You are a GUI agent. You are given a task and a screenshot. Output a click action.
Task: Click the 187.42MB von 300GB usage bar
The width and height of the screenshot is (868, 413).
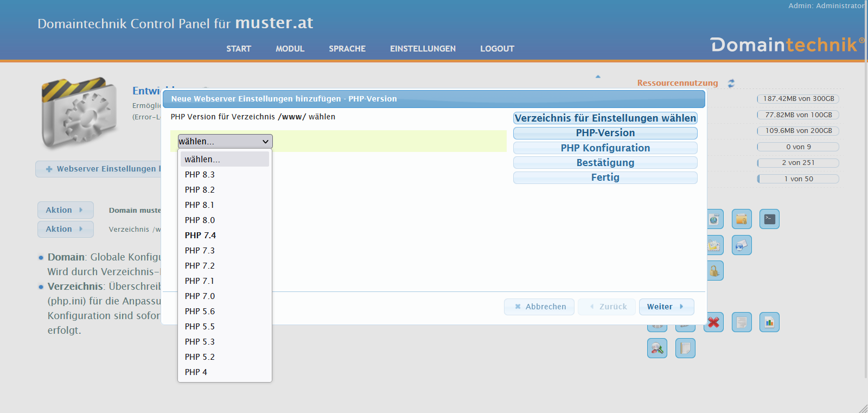[x=798, y=99]
